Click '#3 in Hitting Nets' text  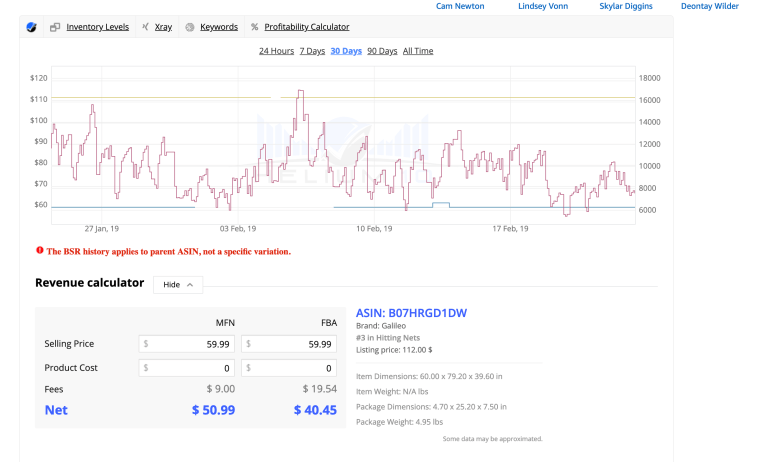(388, 338)
